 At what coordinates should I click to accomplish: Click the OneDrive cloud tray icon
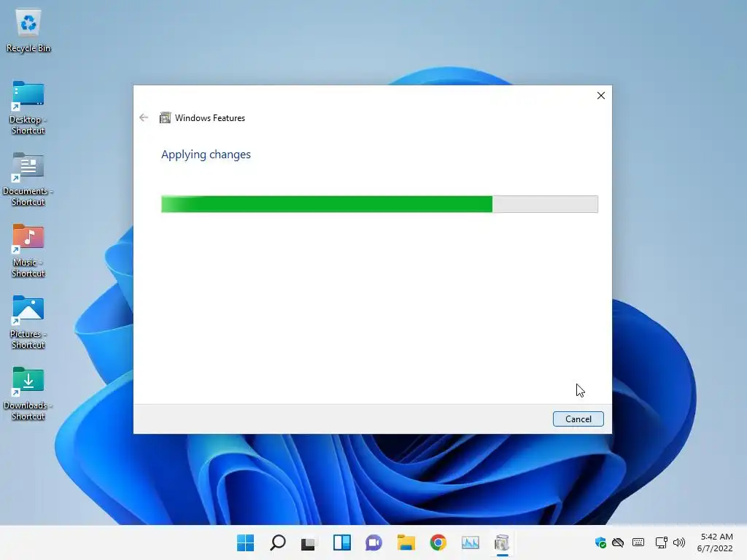[x=618, y=542]
